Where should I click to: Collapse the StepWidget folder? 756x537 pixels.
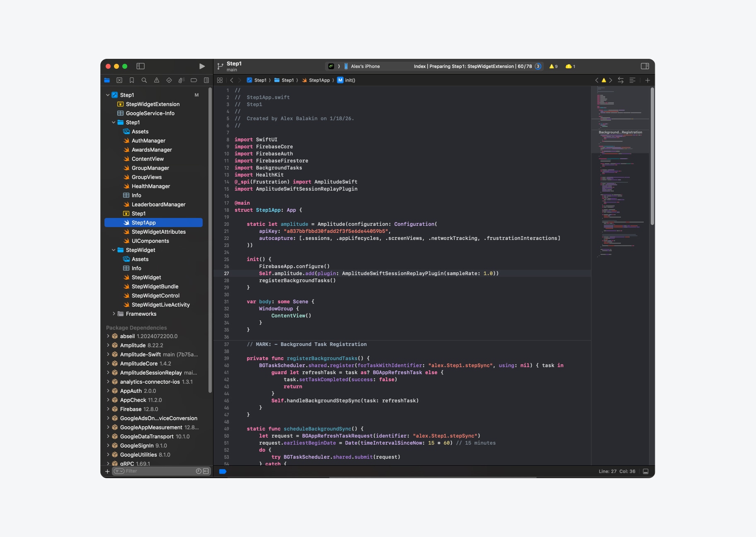pyautogui.click(x=114, y=250)
